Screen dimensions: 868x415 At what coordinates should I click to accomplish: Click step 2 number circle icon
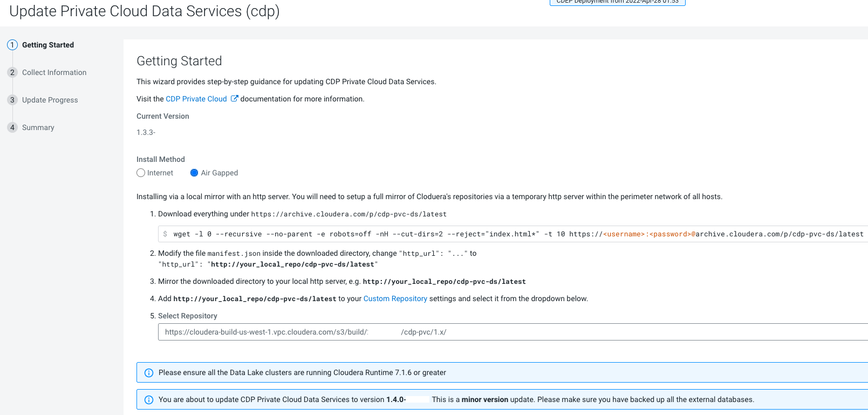click(12, 72)
